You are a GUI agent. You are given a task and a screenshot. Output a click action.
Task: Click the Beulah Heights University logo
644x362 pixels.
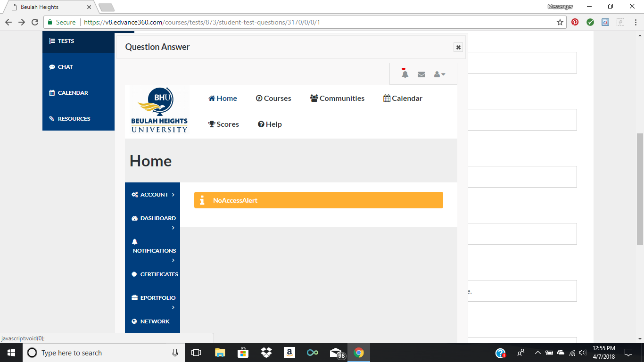(159, 111)
